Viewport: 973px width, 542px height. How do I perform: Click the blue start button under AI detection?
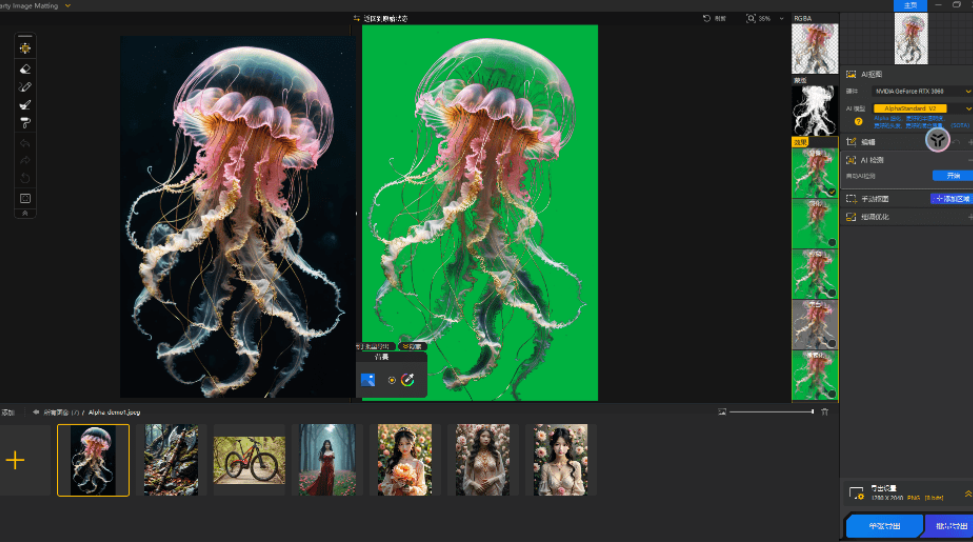click(x=952, y=175)
